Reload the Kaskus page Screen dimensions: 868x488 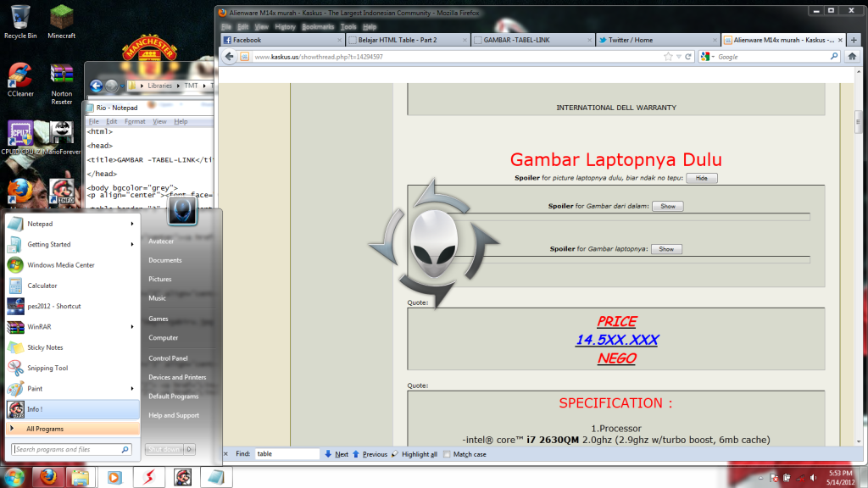[x=688, y=57]
